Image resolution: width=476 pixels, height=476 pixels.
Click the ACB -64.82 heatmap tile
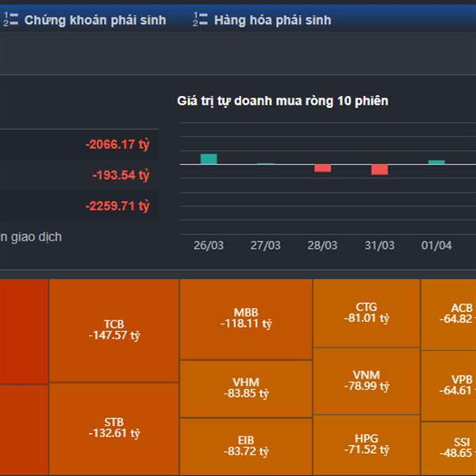coord(449,314)
